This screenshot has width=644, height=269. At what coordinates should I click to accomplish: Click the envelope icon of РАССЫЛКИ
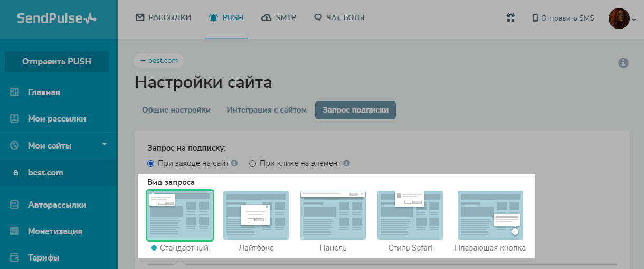click(x=140, y=17)
